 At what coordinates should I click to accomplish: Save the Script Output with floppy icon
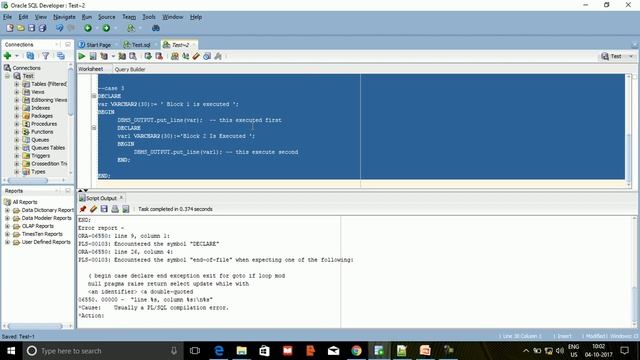[104, 209]
